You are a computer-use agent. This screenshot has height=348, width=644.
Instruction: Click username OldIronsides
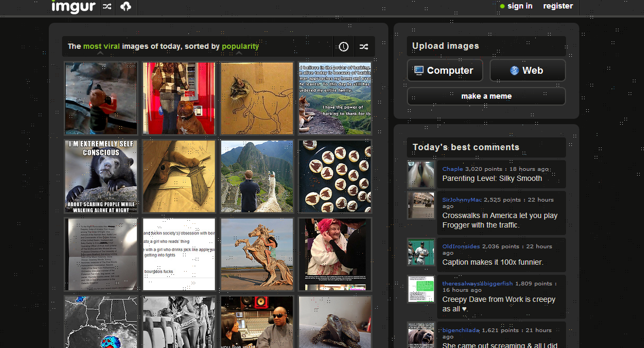tap(461, 246)
